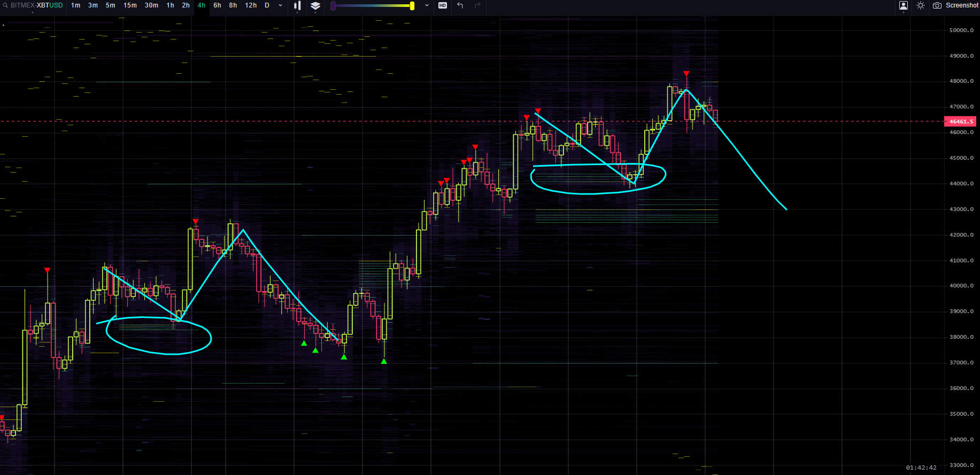This screenshot has width=980, height=475.
Task: Open the candlestick chart type icon
Action: 297,5
